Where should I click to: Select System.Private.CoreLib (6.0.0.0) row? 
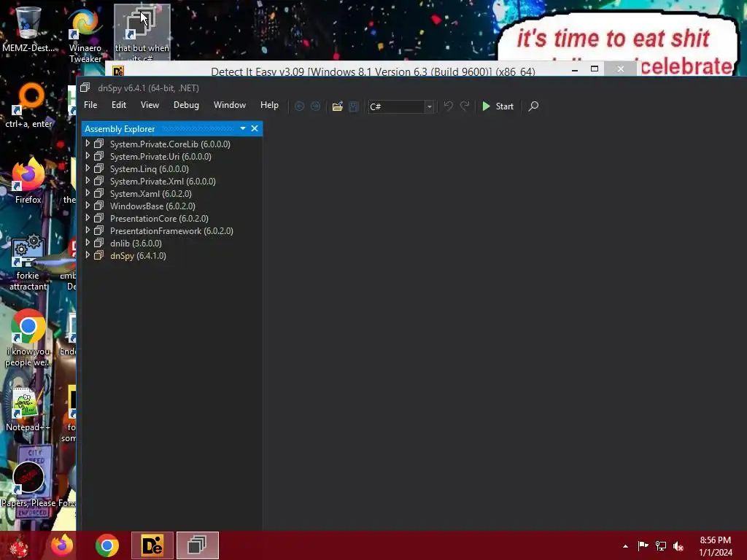tap(171, 144)
